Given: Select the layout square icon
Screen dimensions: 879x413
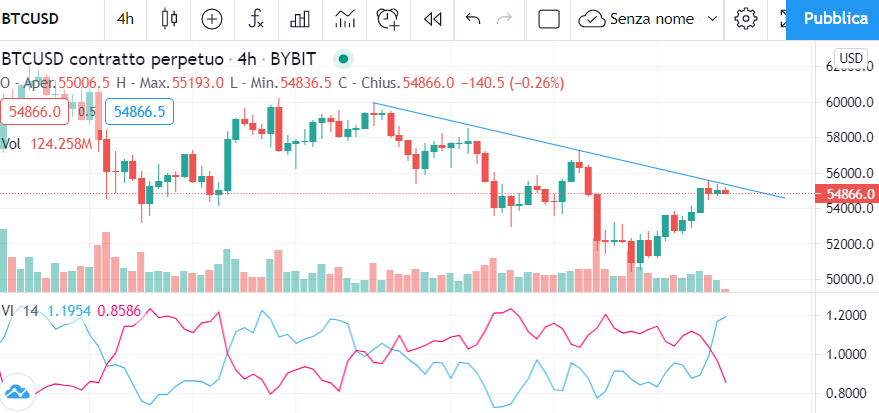Looking at the screenshot, I should 549,19.
